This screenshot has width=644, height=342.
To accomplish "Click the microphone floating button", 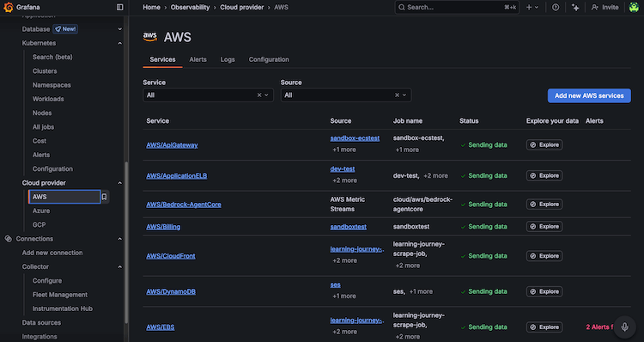I will point(624,327).
